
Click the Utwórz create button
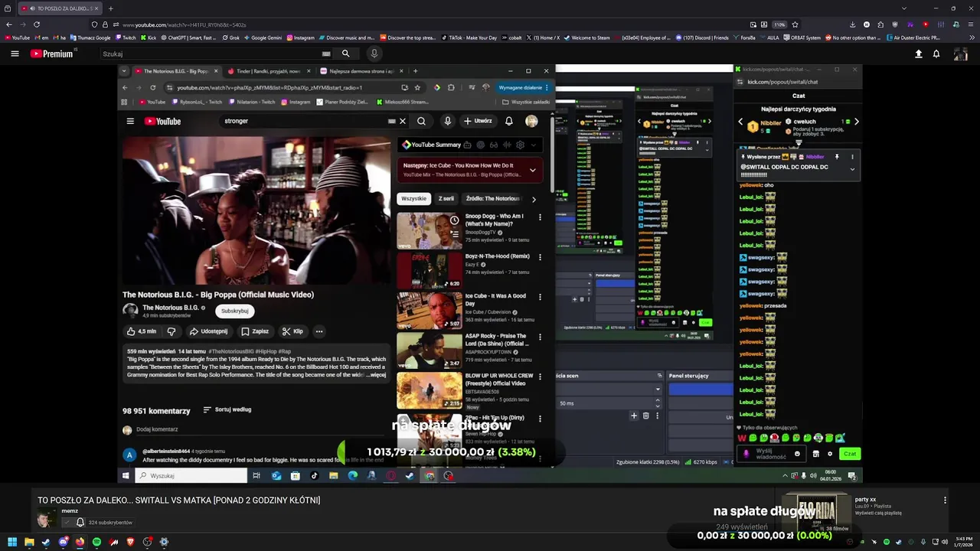(x=478, y=121)
